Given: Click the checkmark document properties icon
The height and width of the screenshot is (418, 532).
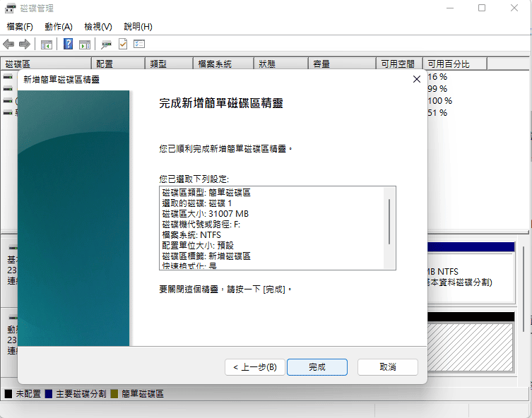Looking at the screenshot, I should tap(123, 44).
